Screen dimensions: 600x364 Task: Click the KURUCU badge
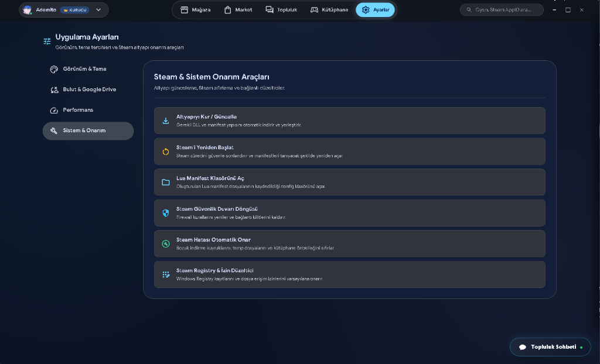coord(74,10)
